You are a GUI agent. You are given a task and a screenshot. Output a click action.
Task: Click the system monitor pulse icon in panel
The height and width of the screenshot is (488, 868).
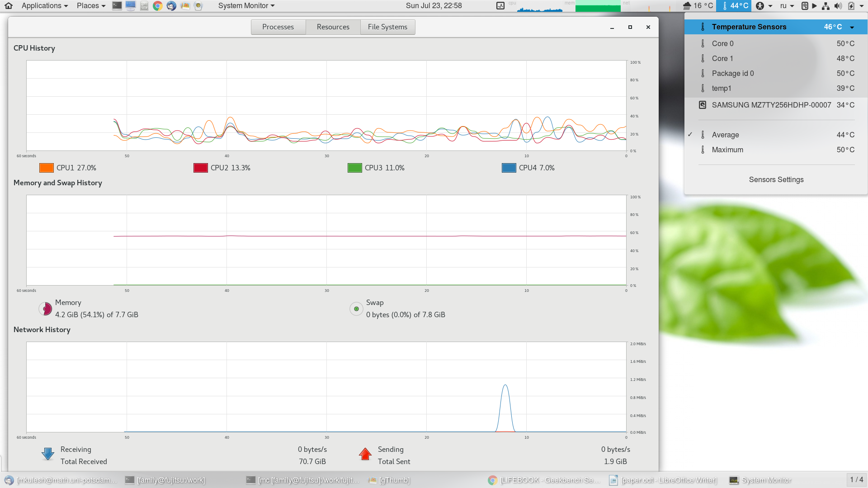[x=500, y=6]
